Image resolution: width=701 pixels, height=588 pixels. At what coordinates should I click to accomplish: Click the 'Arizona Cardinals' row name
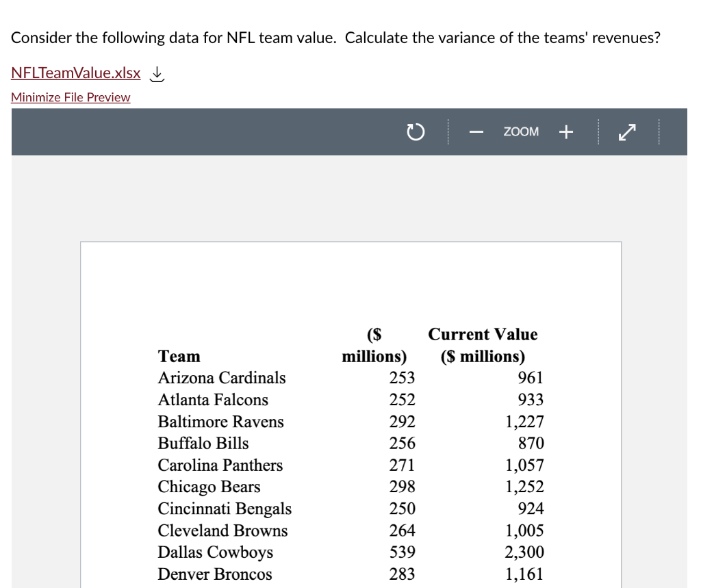click(222, 378)
